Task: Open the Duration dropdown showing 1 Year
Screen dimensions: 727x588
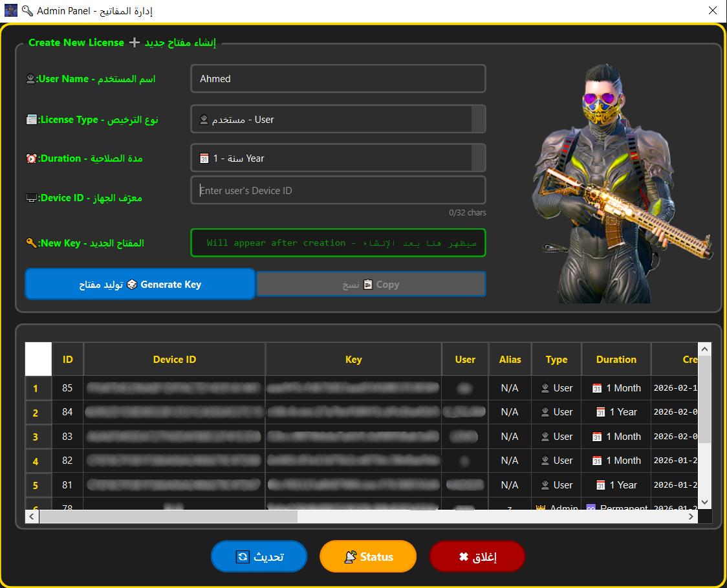Action: coord(338,157)
